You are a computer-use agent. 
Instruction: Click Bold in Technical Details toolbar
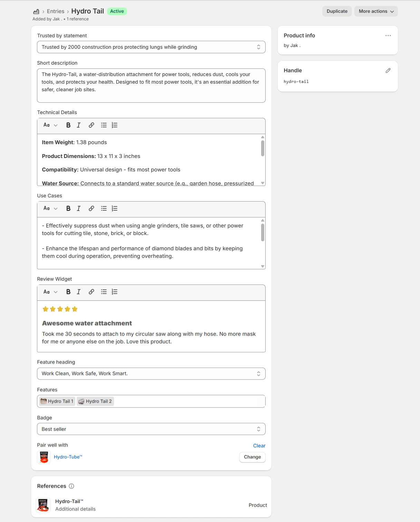click(68, 125)
